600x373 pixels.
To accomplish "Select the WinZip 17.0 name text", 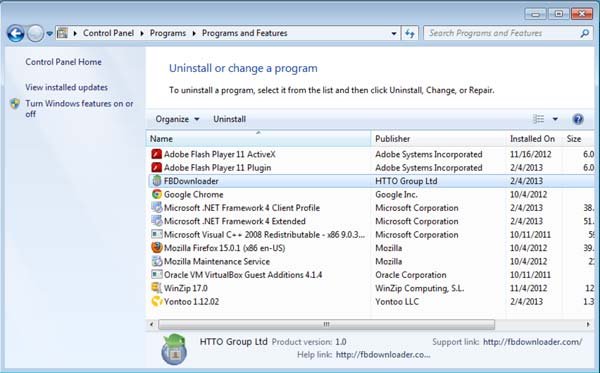I will (186, 288).
